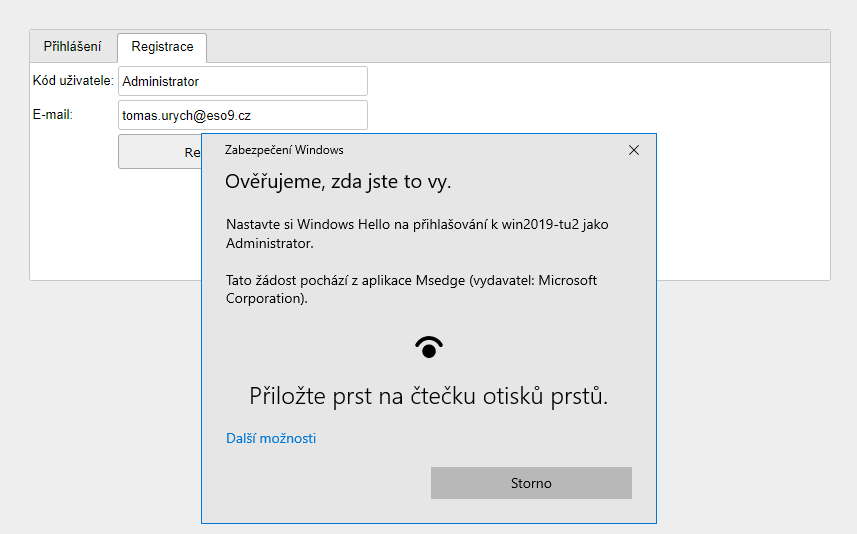Click the partially hidden registration button
This screenshot has height=534, width=857.
coord(160,152)
